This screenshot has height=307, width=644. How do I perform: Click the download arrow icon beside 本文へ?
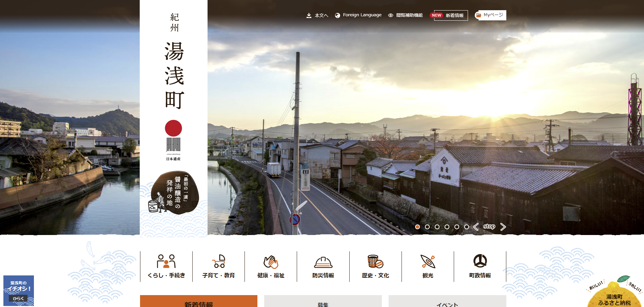pyautogui.click(x=309, y=15)
